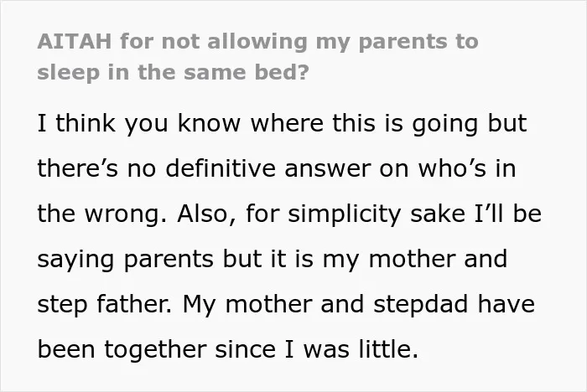Click the word 'AITAH' in the post title
The height and width of the screenshot is (392, 587).
pos(75,41)
